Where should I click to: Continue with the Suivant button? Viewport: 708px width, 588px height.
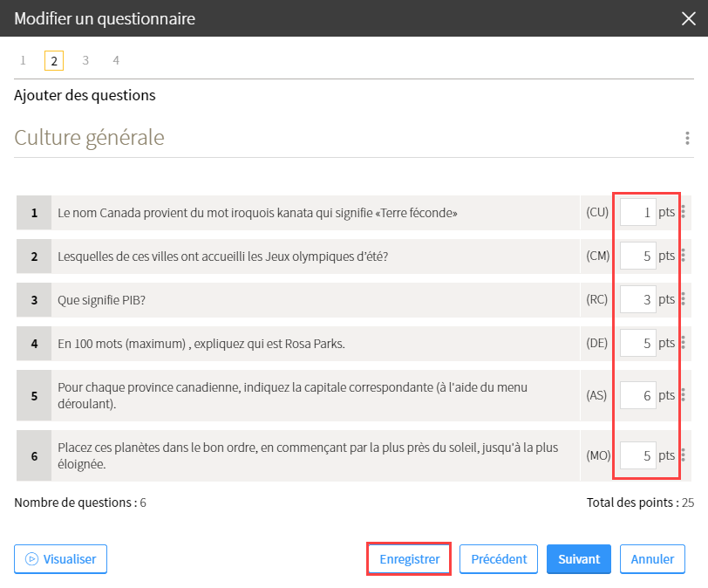pyautogui.click(x=579, y=559)
